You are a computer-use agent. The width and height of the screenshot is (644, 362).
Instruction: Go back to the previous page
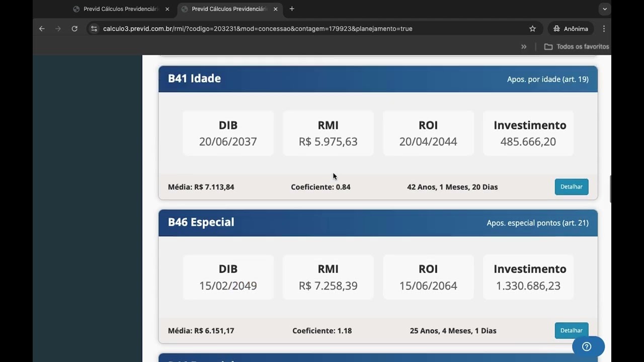42,29
